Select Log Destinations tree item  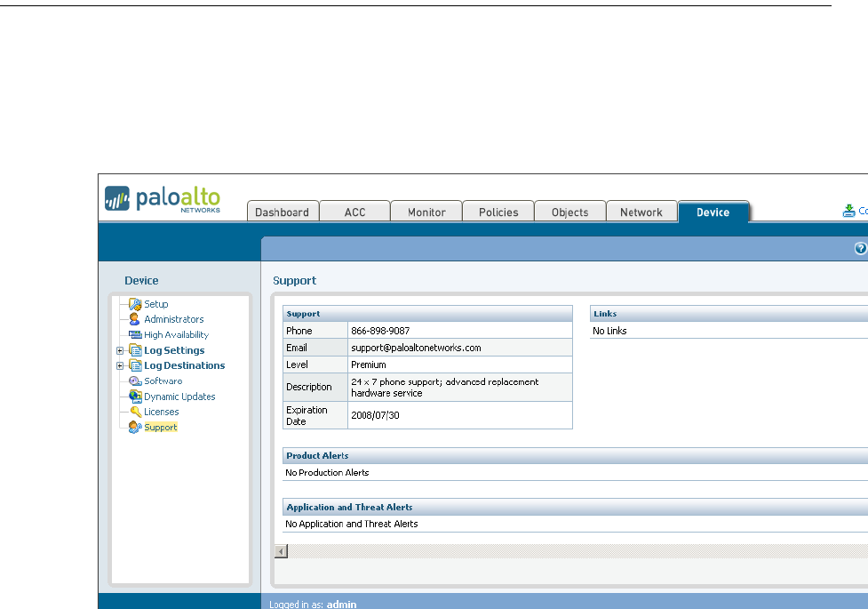(x=184, y=365)
